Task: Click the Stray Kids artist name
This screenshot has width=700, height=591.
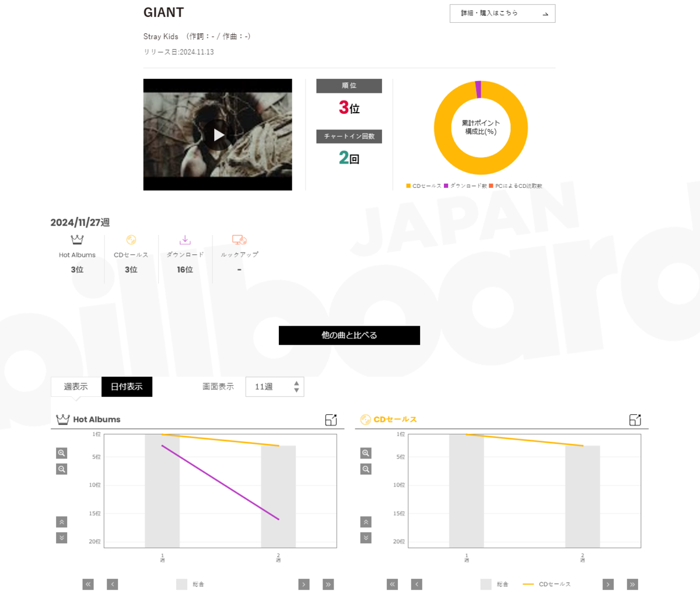Action: click(x=161, y=36)
